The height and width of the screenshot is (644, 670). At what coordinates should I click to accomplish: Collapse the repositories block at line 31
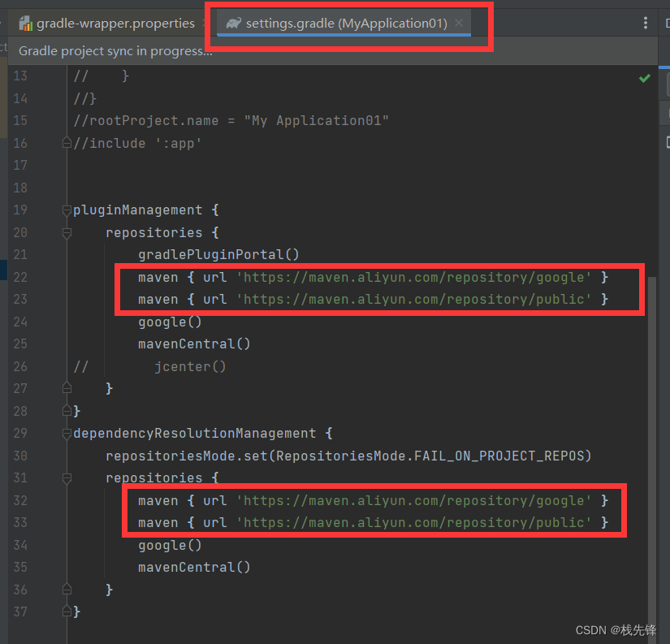[x=67, y=478]
